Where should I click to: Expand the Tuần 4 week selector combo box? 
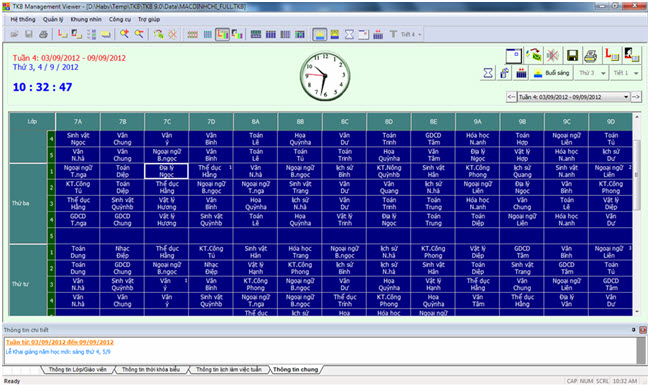(573, 97)
